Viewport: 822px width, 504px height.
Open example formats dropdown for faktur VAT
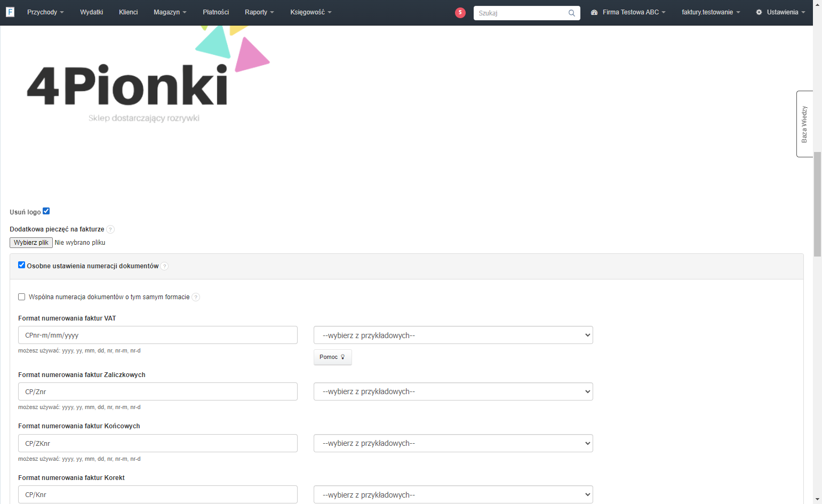tap(453, 335)
